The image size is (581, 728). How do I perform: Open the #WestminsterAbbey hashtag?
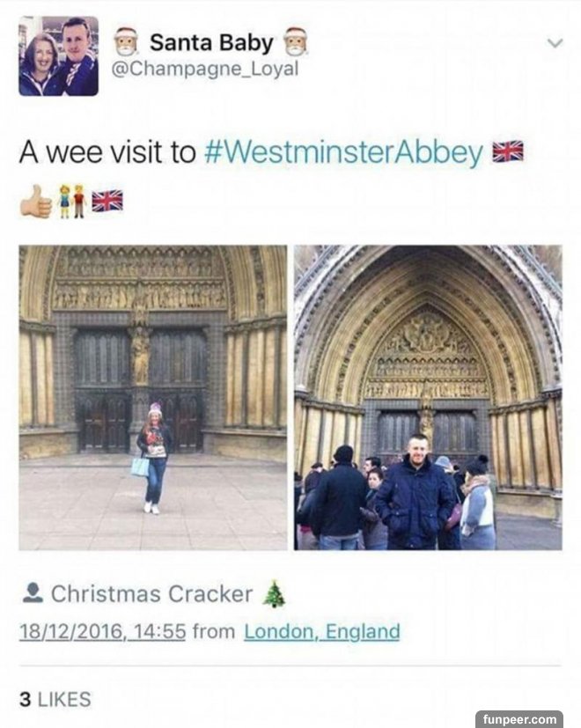(343, 152)
